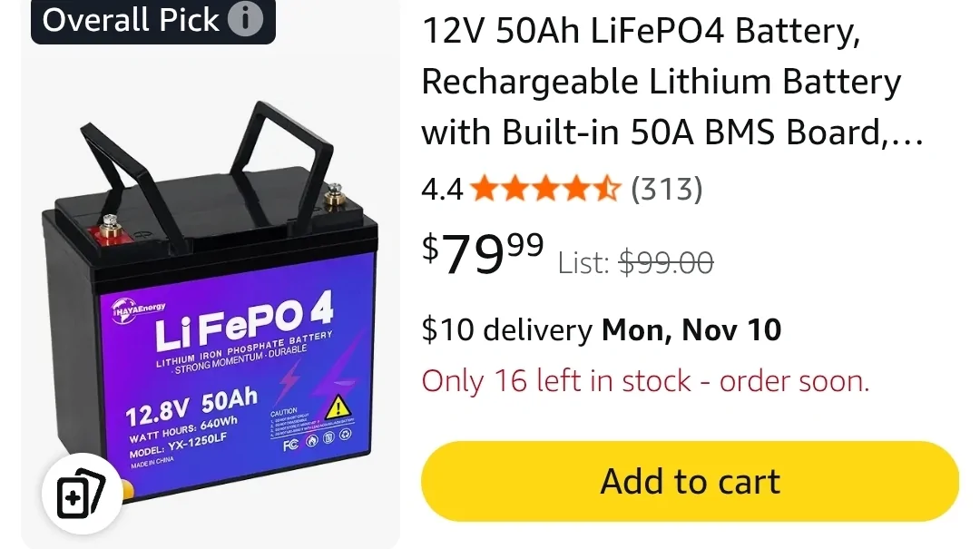980x549 pixels.
Task: Click the crossed-out $99.00 list price
Action: (x=666, y=262)
